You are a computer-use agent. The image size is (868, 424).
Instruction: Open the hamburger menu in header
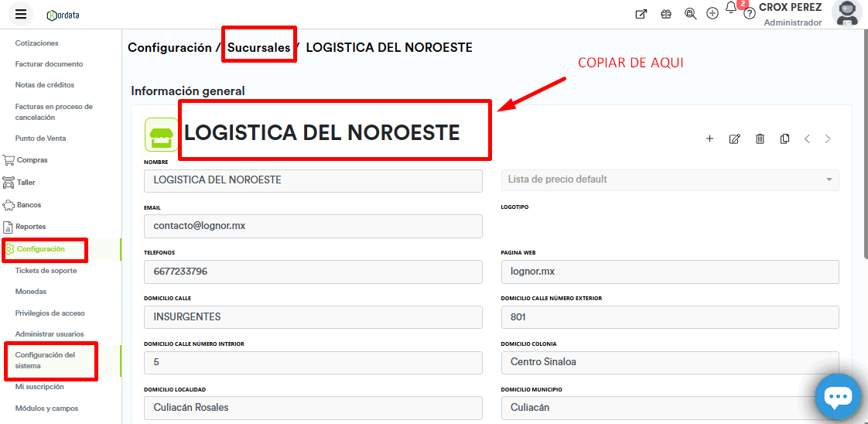tap(21, 14)
